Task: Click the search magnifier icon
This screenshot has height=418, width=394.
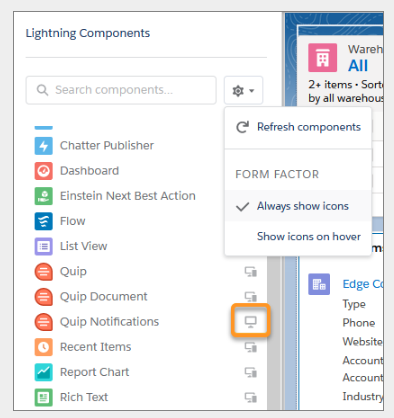Action: (x=42, y=90)
